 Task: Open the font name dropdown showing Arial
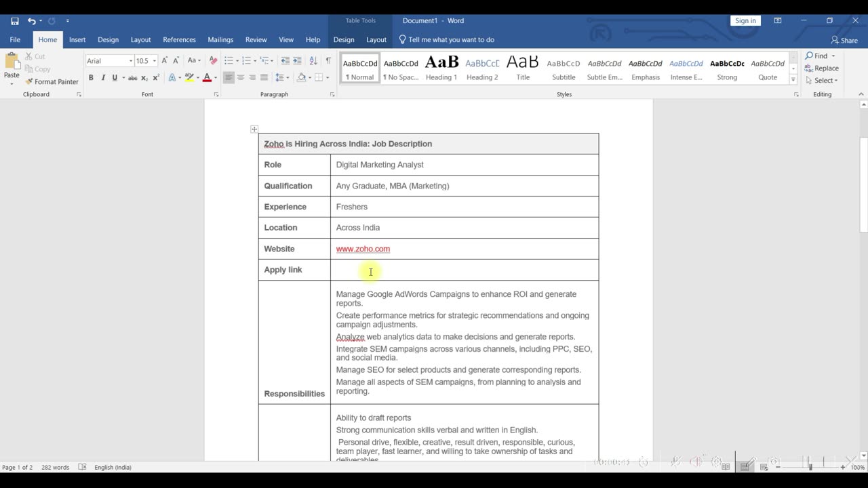pos(131,61)
